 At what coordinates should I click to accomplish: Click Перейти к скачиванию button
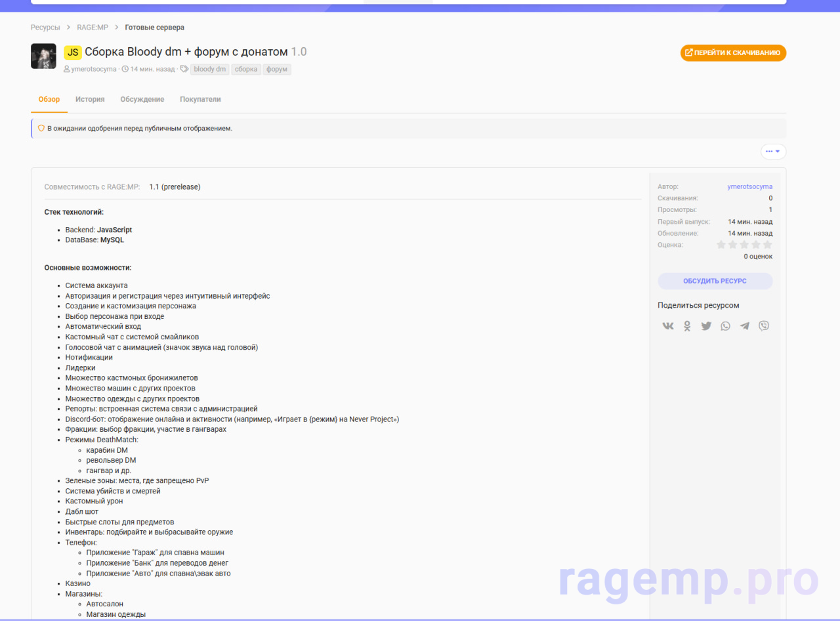pyautogui.click(x=733, y=52)
